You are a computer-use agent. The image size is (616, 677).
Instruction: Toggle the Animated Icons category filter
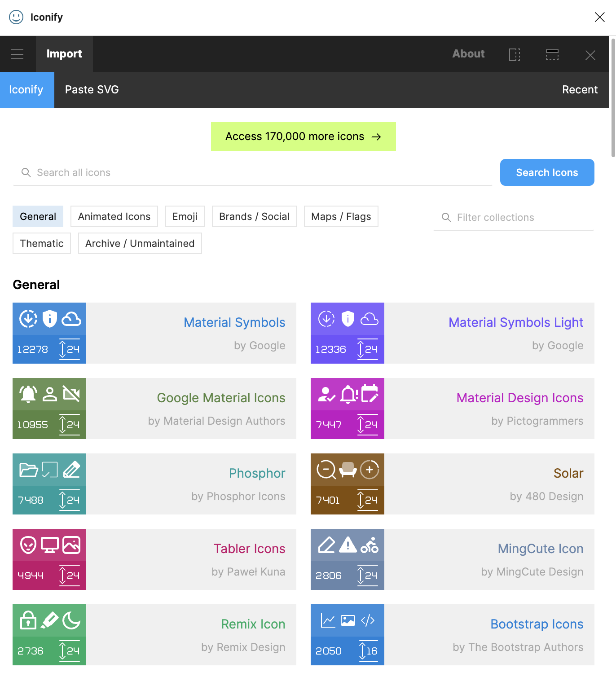114,216
